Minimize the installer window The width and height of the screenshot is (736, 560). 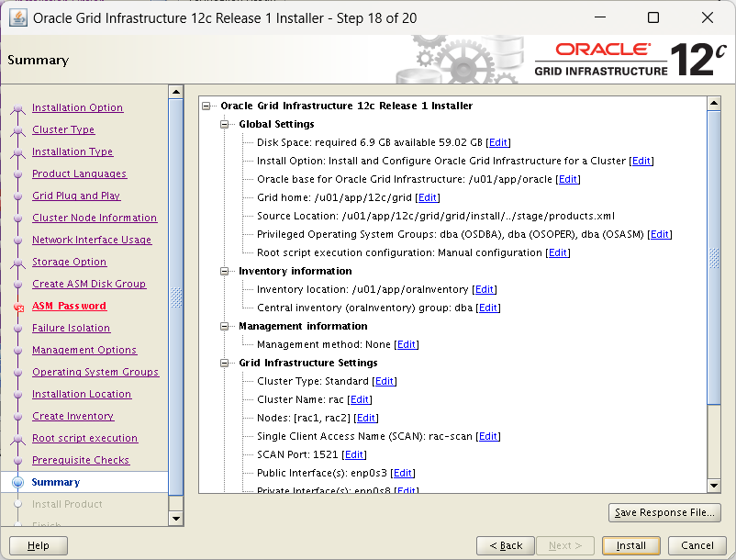(600, 17)
